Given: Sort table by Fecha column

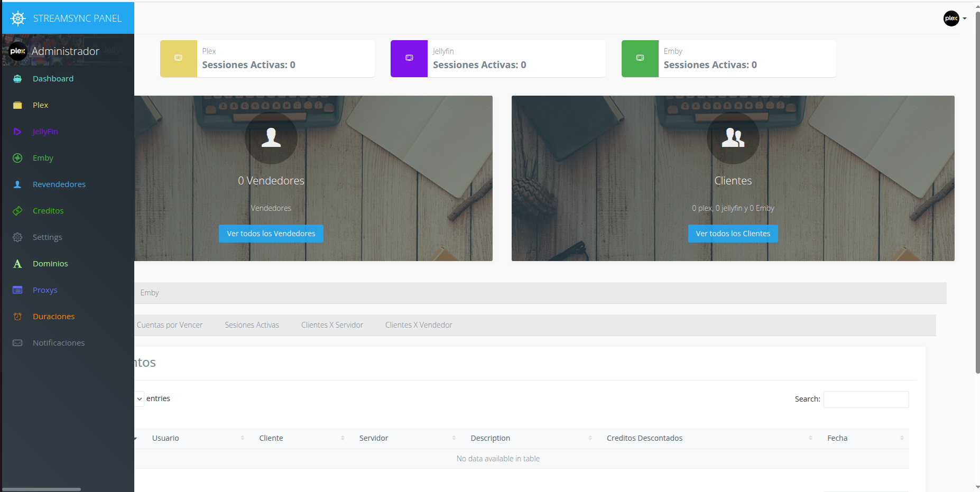Looking at the screenshot, I should coord(864,438).
